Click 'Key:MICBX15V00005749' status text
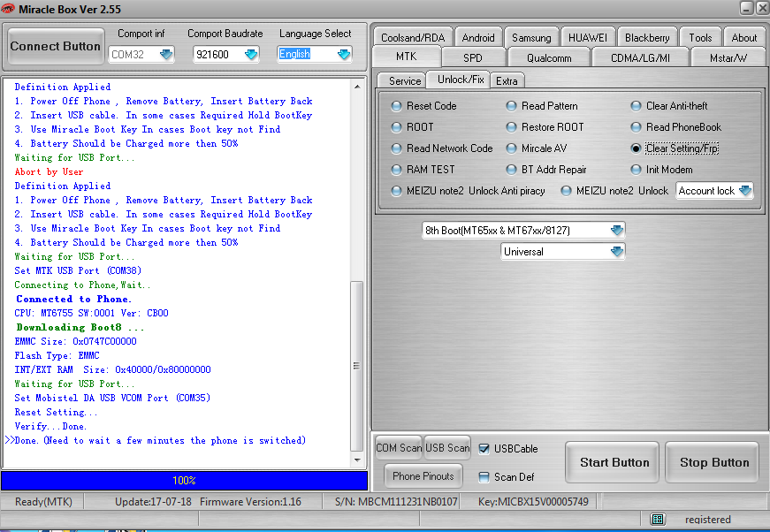 coord(533,502)
